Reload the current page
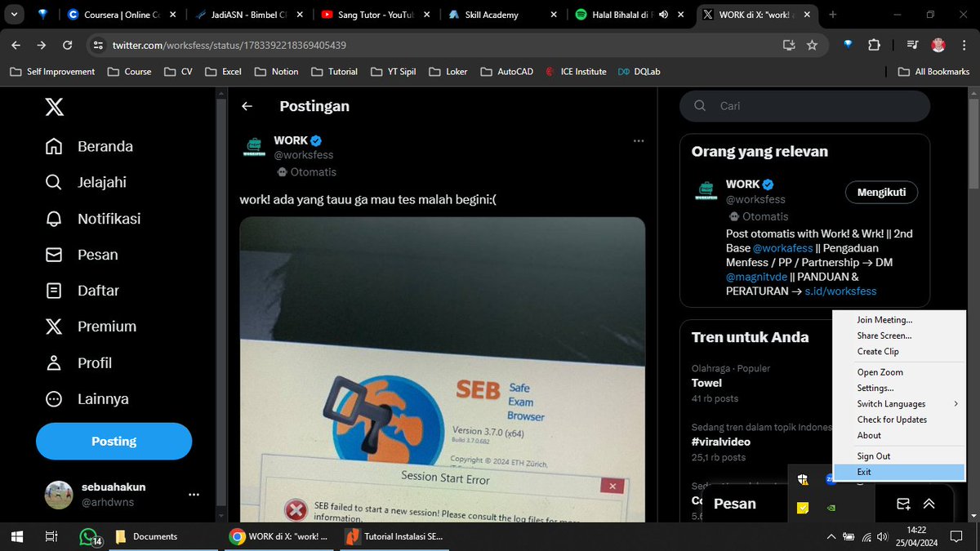The image size is (980, 551). tap(68, 45)
